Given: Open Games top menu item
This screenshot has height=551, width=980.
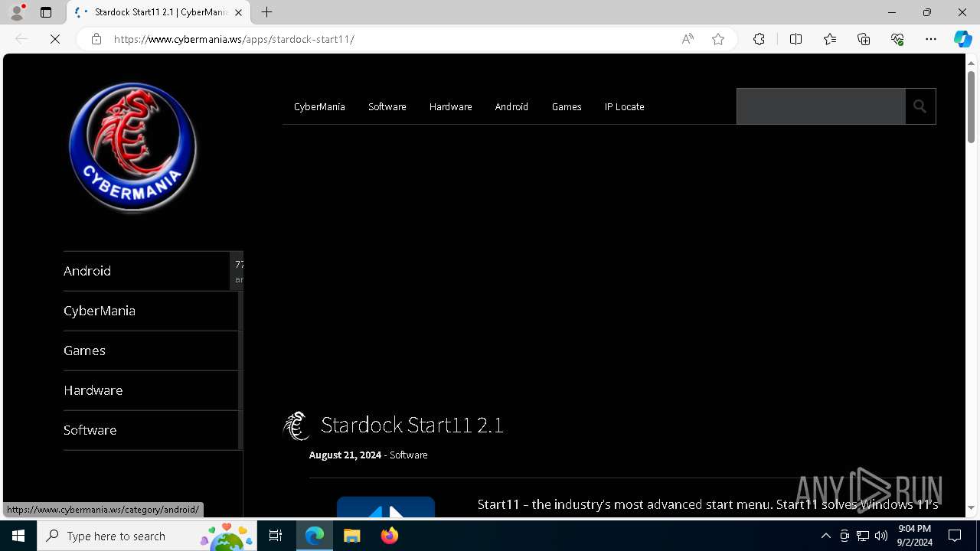Looking at the screenshot, I should coord(567,106).
